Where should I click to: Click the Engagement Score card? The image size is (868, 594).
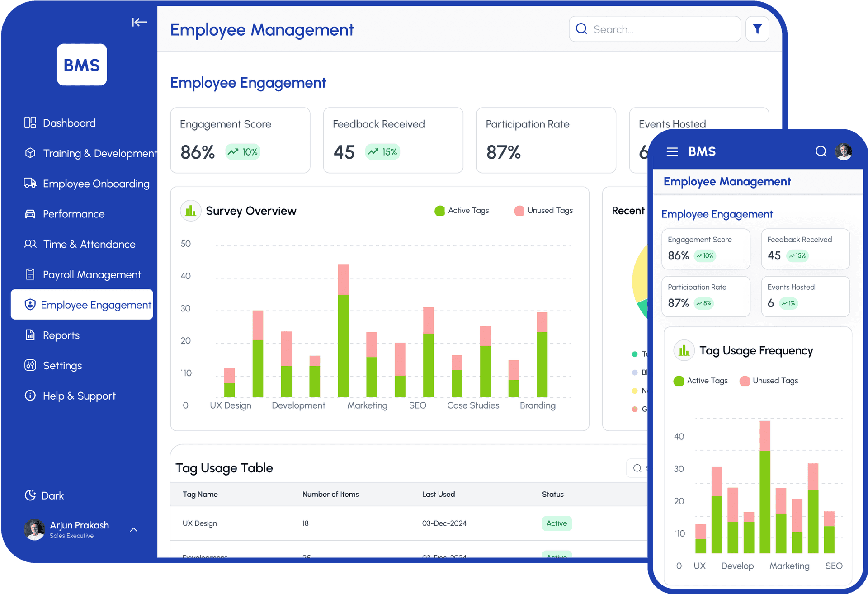click(240, 140)
